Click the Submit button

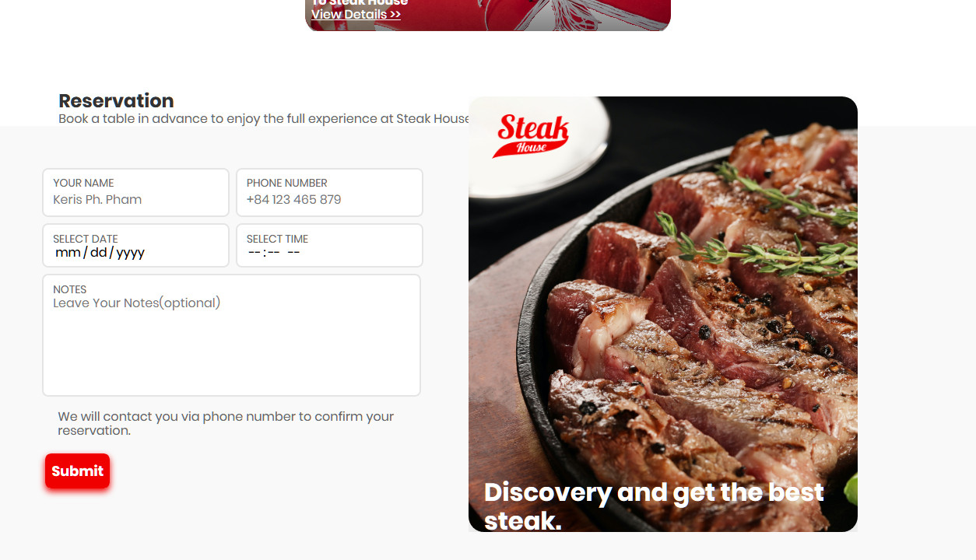(77, 471)
